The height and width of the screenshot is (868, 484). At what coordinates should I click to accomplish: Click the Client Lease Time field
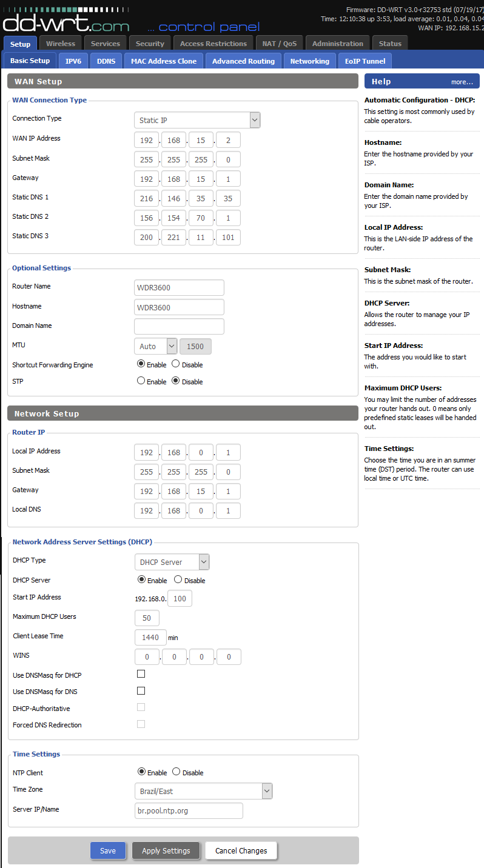point(150,638)
